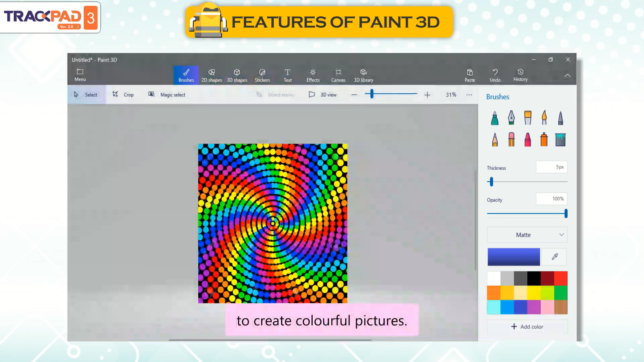The height and width of the screenshot is (362, 644).
Task: Expand the Matte material dropdown
Action: (x=527, y=235)
